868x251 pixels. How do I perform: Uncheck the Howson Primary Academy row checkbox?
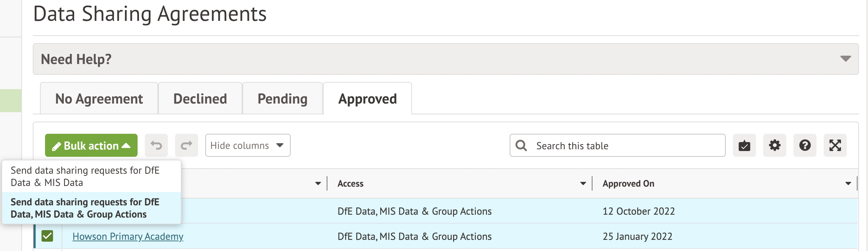47,236
